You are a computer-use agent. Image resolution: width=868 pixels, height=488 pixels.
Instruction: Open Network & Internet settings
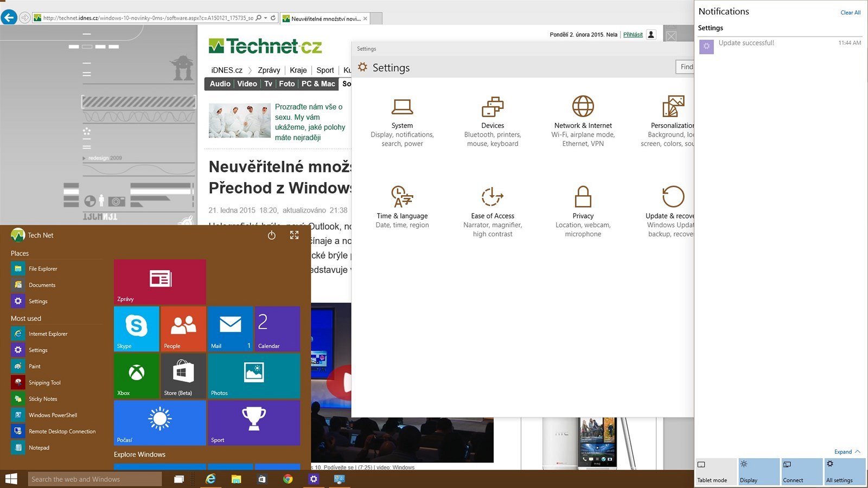(583, 122)
